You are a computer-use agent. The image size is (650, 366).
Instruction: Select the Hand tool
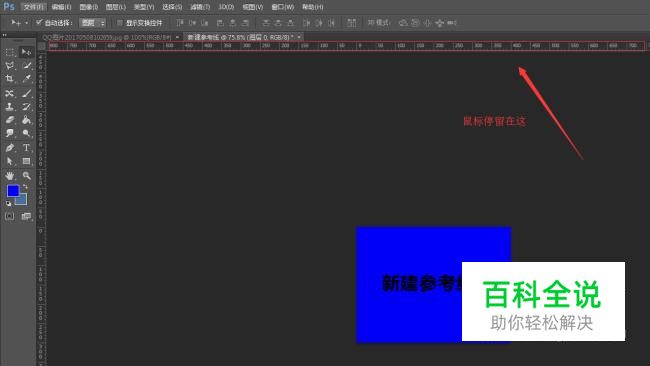pyautogui.click(x=10, y=176)
